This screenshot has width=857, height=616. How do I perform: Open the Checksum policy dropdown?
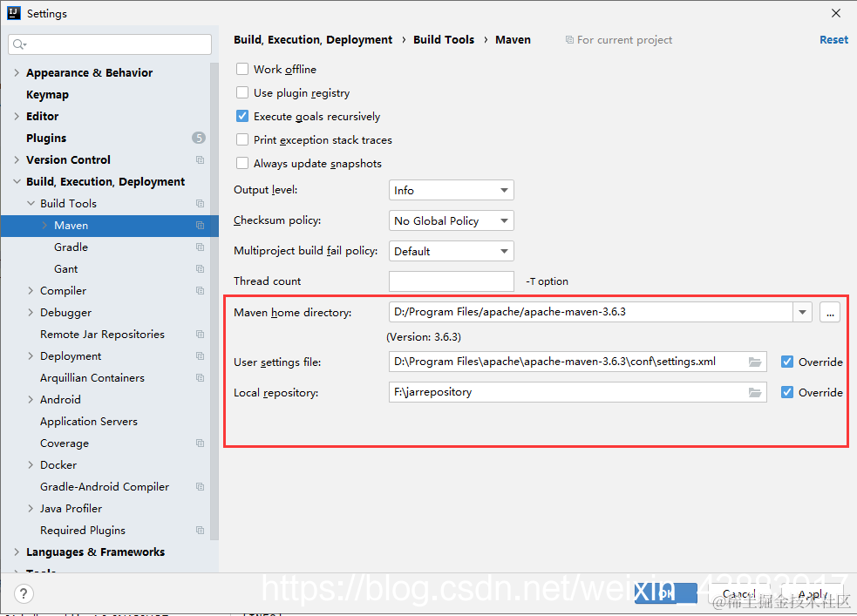[452, 220]
